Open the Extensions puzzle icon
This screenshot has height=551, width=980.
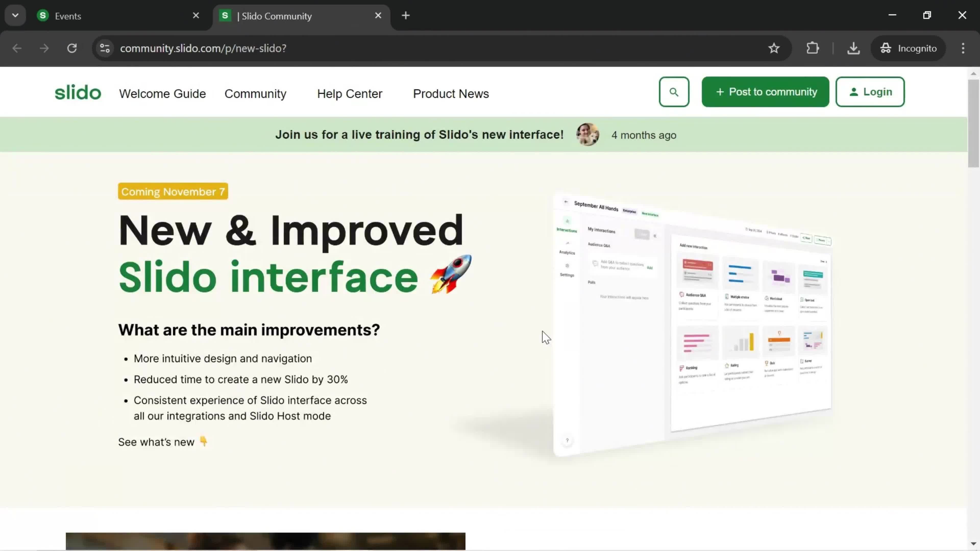(x=813, y=48)
